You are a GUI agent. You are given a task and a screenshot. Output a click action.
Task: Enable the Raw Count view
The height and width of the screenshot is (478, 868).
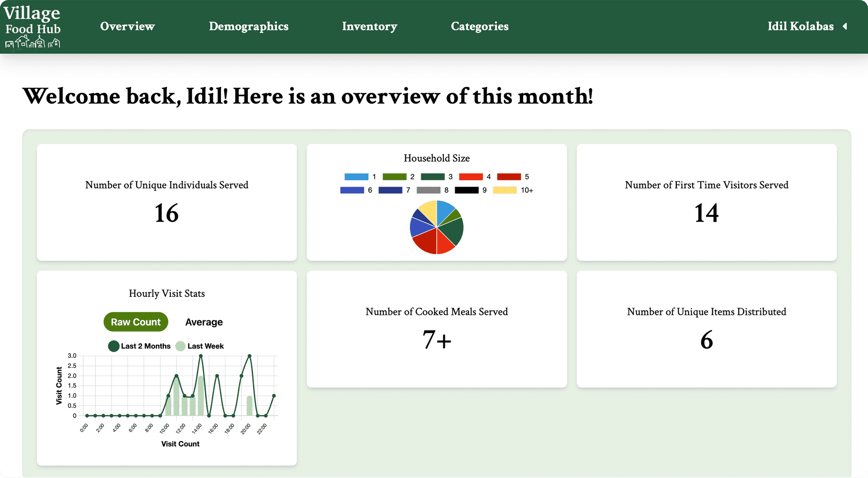[136, 322]
